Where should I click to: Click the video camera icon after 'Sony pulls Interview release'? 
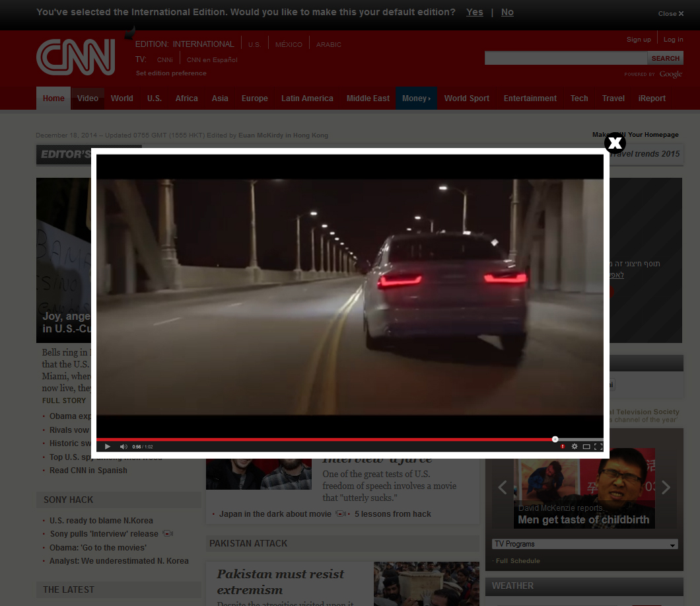click(168, 533)
